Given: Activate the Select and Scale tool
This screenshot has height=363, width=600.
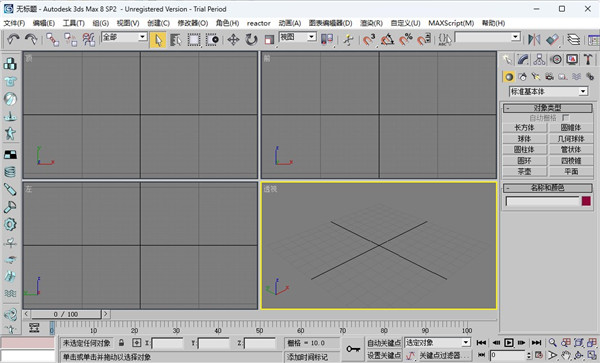Looking at the screenshot, I should 269,40.
